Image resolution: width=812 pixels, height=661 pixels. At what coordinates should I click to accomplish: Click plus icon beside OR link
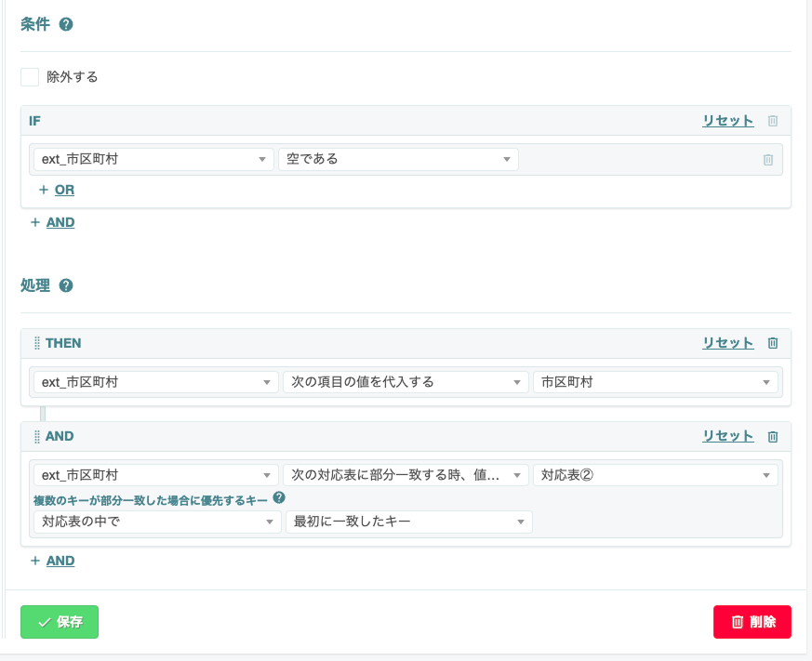click(x=44, y=190)
